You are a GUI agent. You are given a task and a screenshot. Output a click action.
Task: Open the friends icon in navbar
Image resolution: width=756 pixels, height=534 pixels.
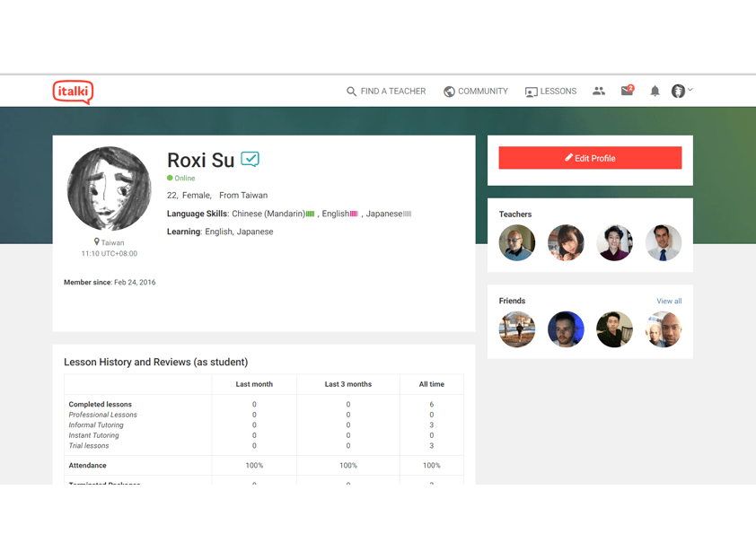[x=599, y=92]
